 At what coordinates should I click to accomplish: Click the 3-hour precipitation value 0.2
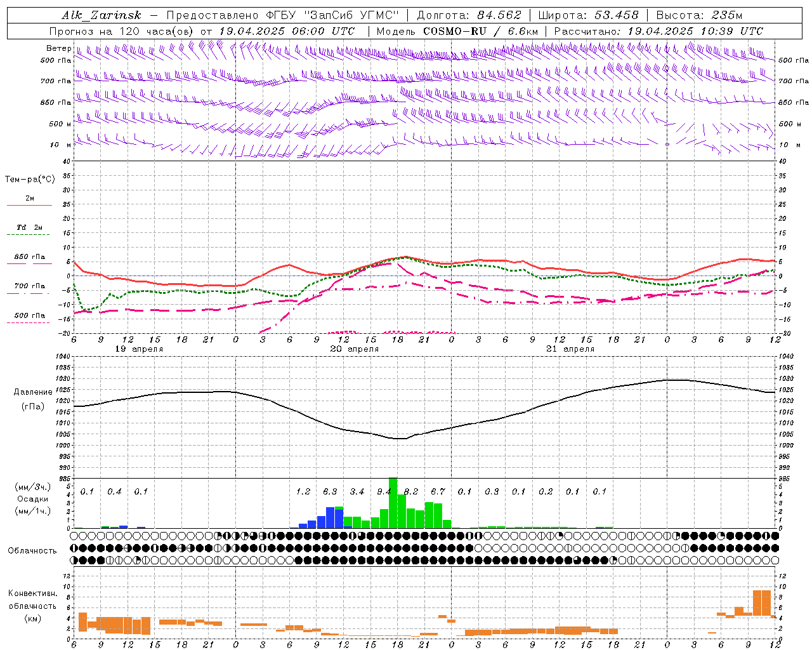[546, 491]
